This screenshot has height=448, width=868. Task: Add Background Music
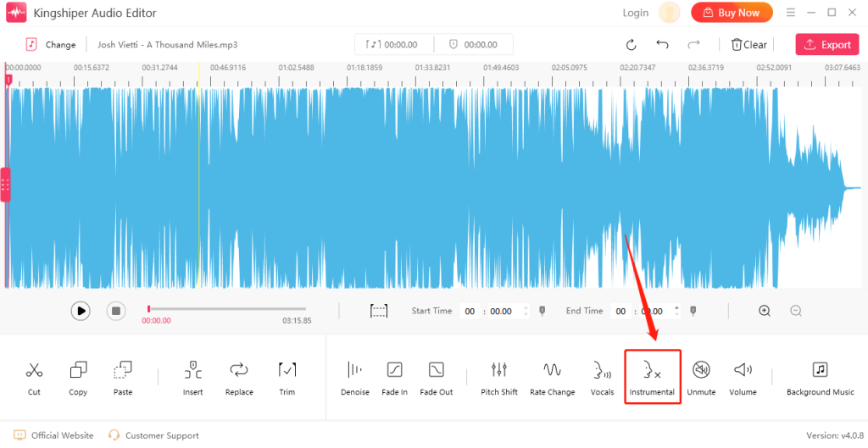pyautogui.click(x=820, y=378)
